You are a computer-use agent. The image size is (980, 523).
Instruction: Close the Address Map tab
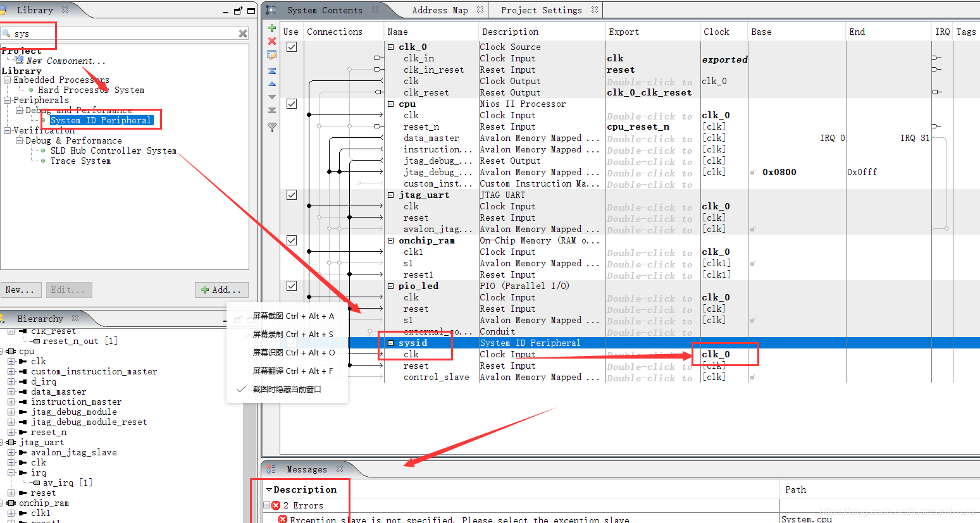click(480, 10)
